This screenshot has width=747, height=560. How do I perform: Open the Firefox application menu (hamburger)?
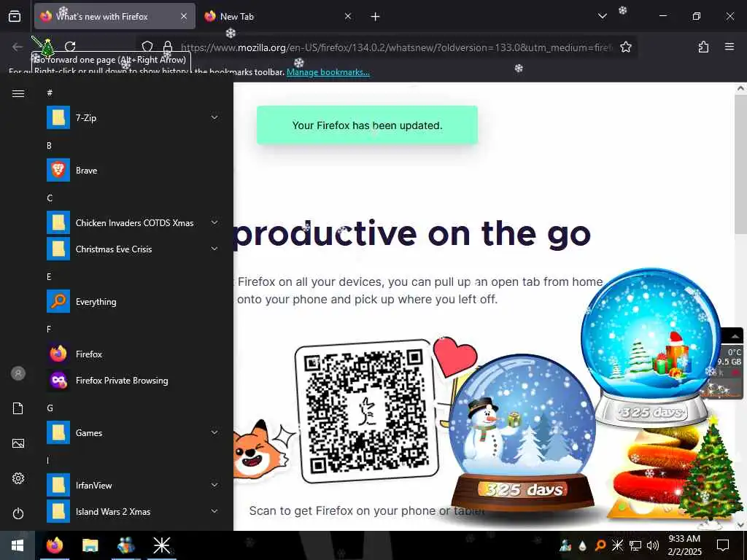pos(729,47)
